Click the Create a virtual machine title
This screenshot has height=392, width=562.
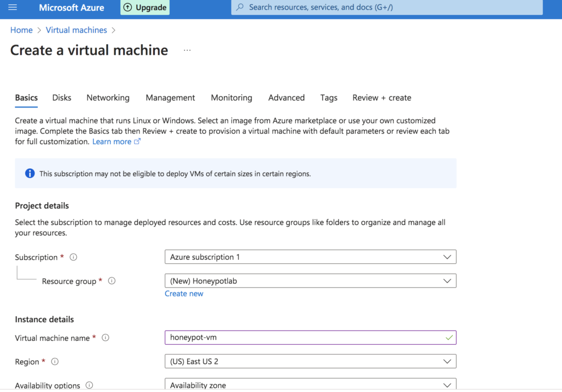click(89, 50)
